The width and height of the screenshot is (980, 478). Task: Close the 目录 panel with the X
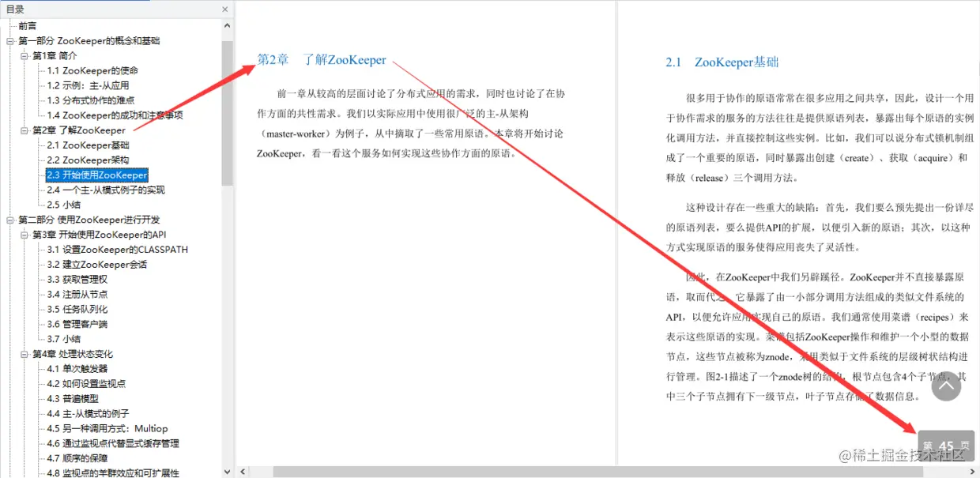click(x=225, y=9)
